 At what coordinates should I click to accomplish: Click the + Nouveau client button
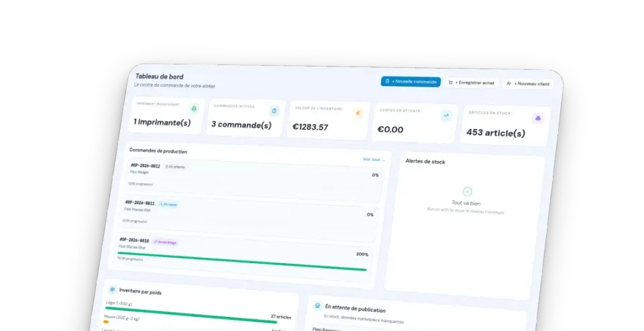tap(528, 83)
